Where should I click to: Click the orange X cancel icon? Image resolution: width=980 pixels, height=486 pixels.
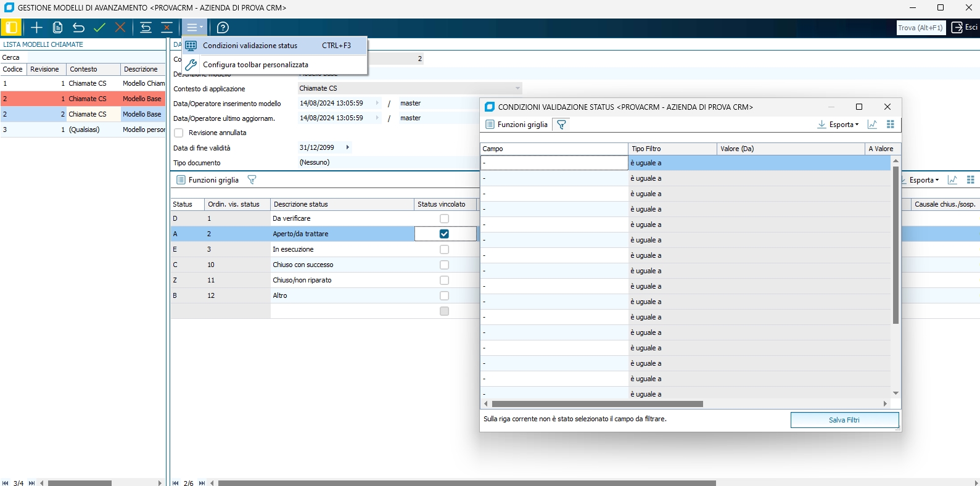pos(120,28)
